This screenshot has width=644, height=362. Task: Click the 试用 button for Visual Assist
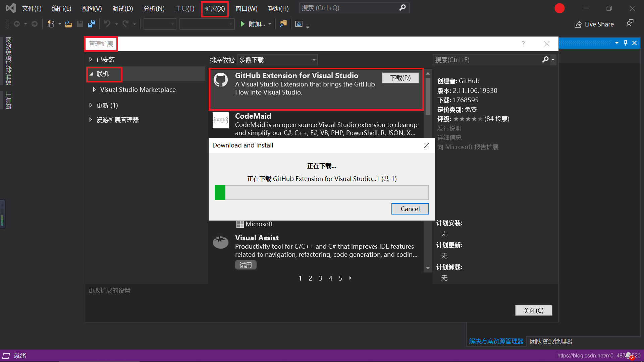(246, 265)
